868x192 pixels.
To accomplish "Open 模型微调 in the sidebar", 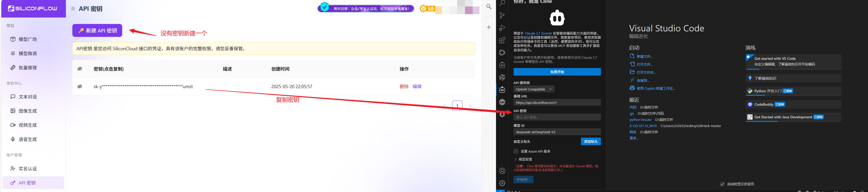I will (x=33, y=53).
